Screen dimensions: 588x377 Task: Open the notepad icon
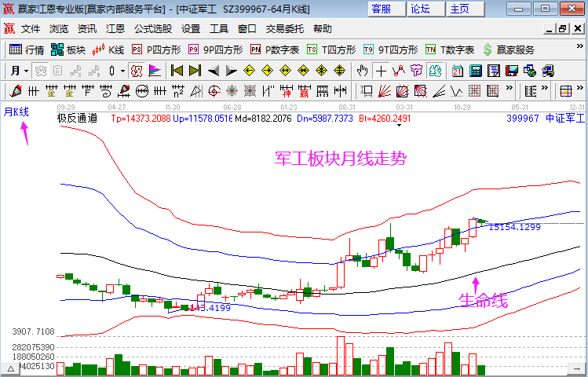pyautogui.click(x=494, y=71)
